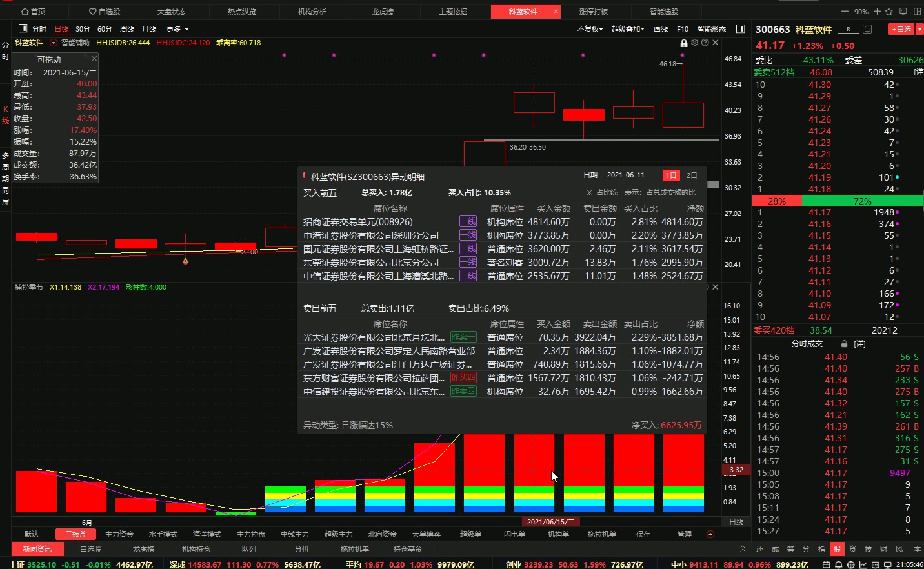Open main chart indicator help icon
The height and width of the screenshot is (569, 924).
pos(705,43)
